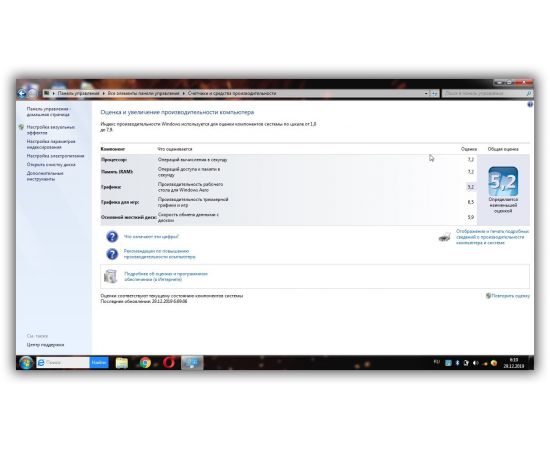The height and width of the screenshot is (450, 550).
Task: Open Настройка электропитания link
Action: tap(55, 156)
